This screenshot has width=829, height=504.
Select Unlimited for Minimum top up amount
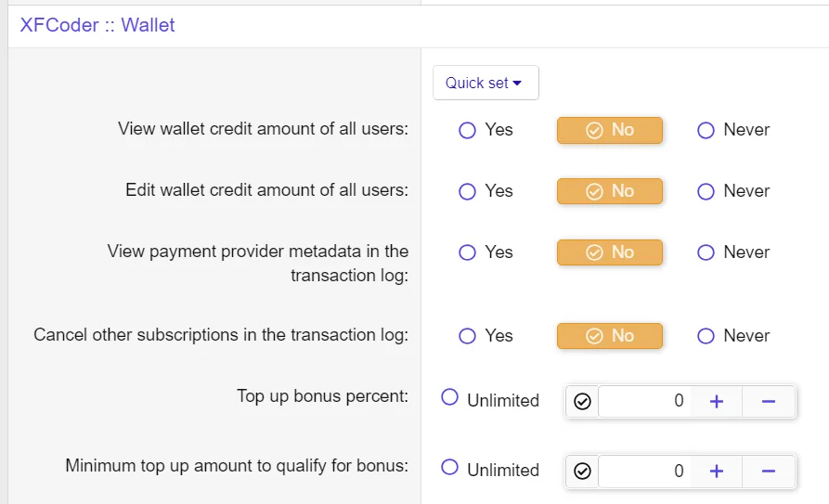pyautogui.click(x=450, y=467)
